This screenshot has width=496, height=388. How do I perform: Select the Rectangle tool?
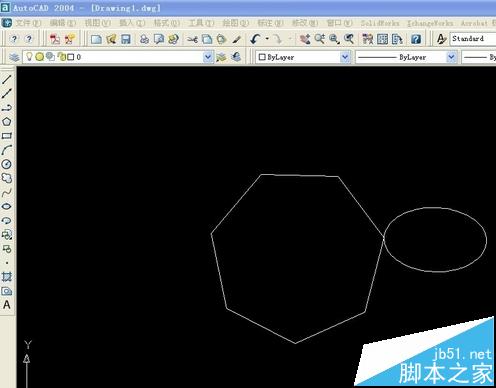pyautogui.click(x=7, y=136)
